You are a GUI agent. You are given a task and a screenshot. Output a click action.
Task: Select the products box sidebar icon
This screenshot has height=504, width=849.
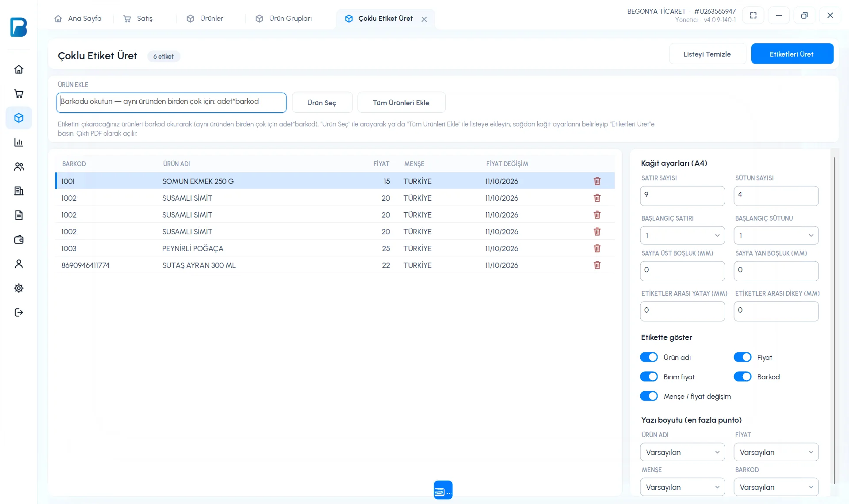(19, 118)
